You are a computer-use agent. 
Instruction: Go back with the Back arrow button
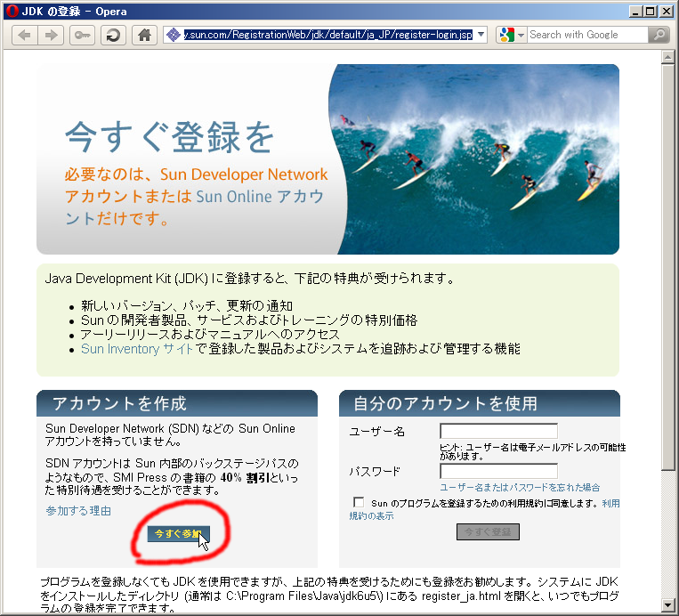(x=25, y=35)
